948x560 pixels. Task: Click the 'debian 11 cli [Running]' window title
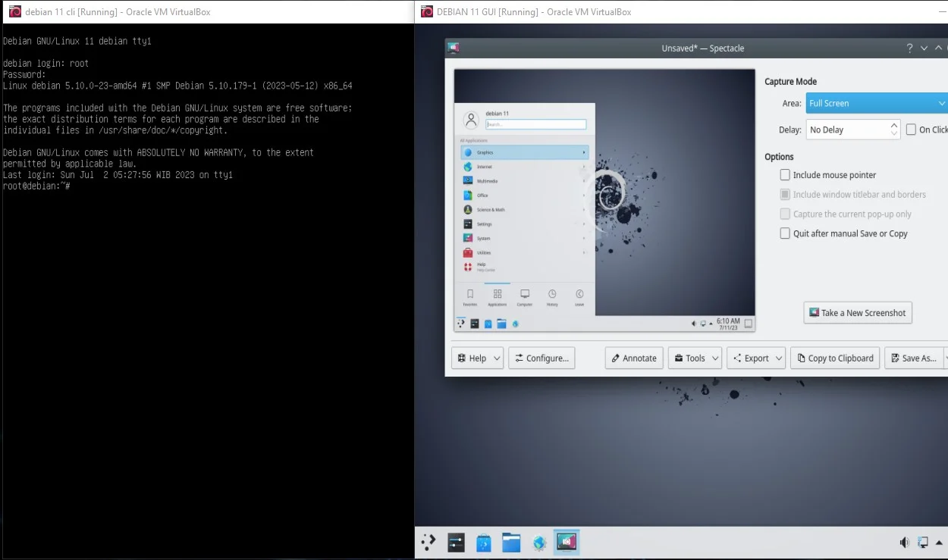[x=118, y=12]
